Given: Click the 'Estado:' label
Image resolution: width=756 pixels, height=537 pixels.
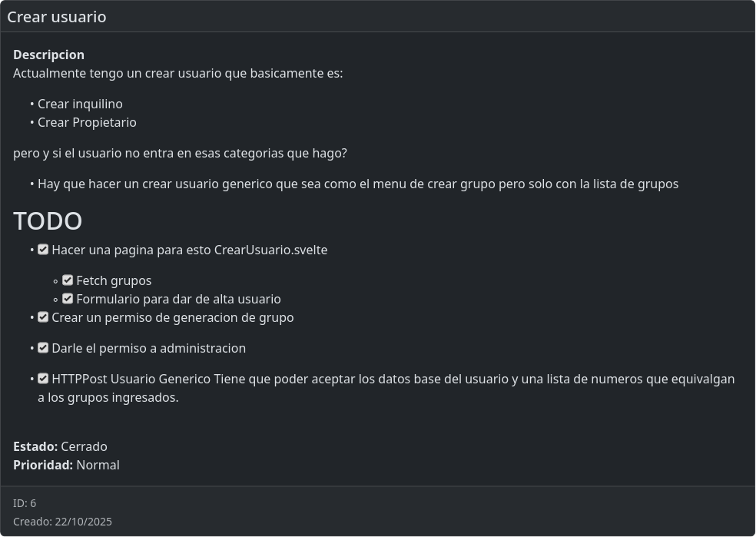Looking at the screenshot, I should 35,446.
